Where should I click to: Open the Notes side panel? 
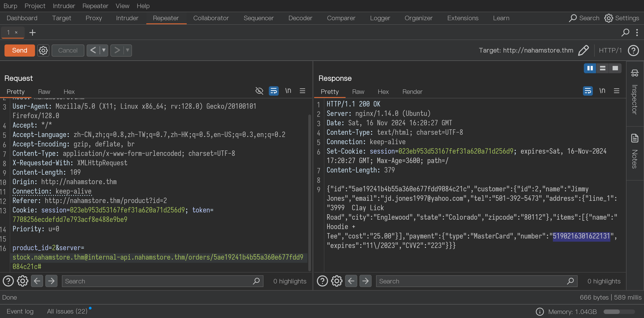(635, 151)
